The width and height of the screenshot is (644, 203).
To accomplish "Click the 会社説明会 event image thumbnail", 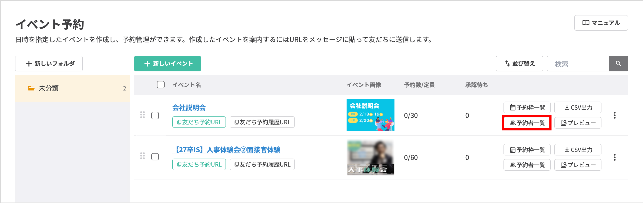I will tap(370, 115).
